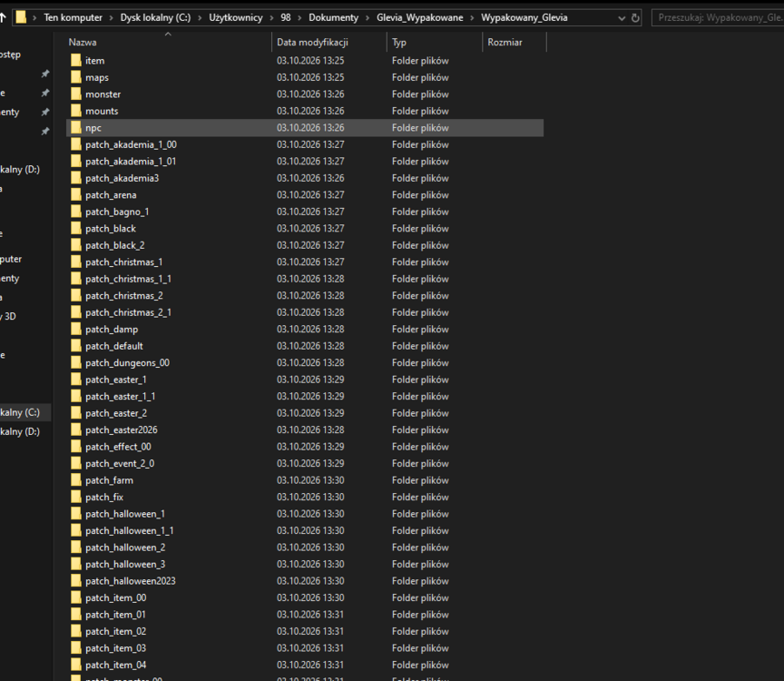Select the patch_halloween_3 folder name
784x681 pixels.
point(125,565)
